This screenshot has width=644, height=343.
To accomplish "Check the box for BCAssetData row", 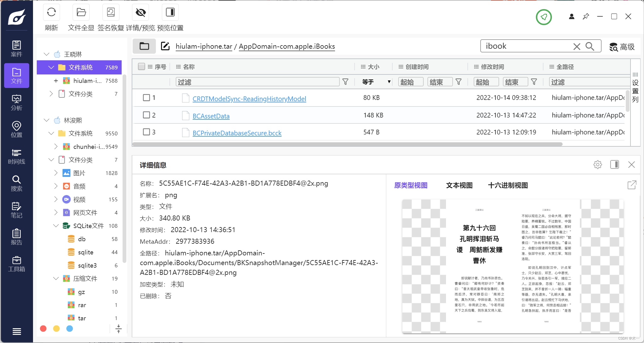I will pos(146,115).
